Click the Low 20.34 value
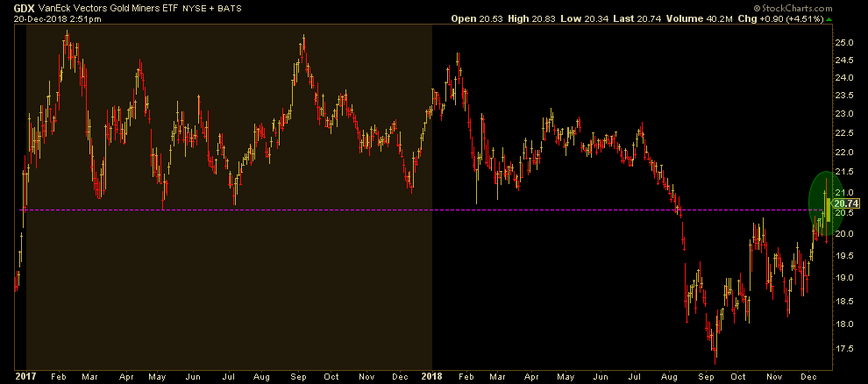Viewport: 868px width, 384px height. 574,18
